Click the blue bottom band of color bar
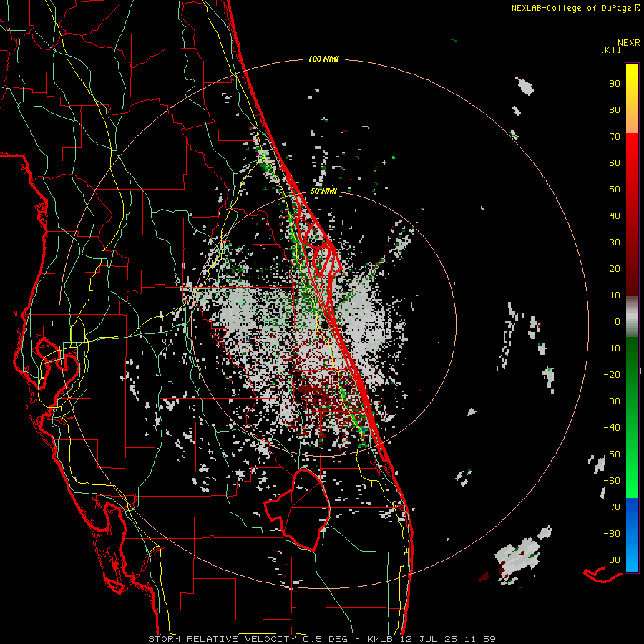Screen dimensions: 644x644 tap(632, 535)
